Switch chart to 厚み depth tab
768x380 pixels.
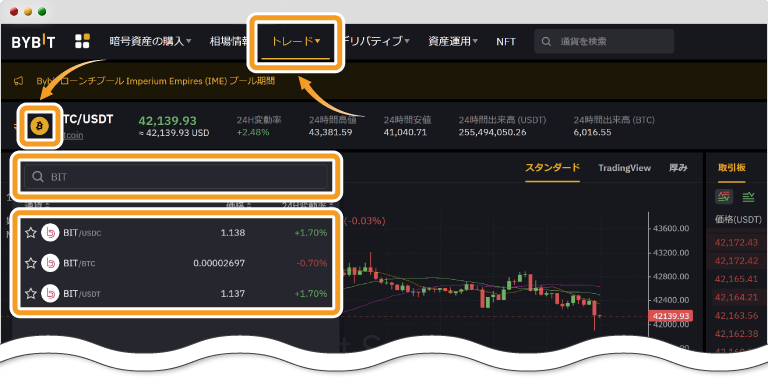pyautogui.click(x=678, y=167)
